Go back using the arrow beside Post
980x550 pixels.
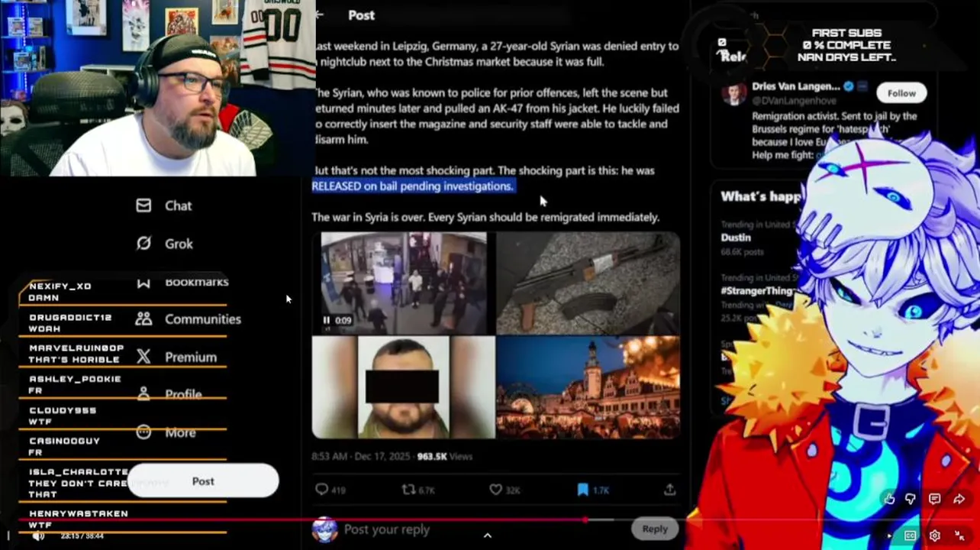point(320,15)
